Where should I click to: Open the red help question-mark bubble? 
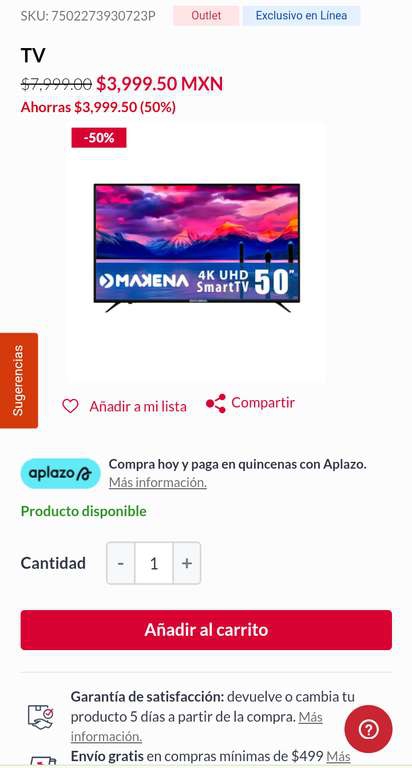(x=368, y=730)
